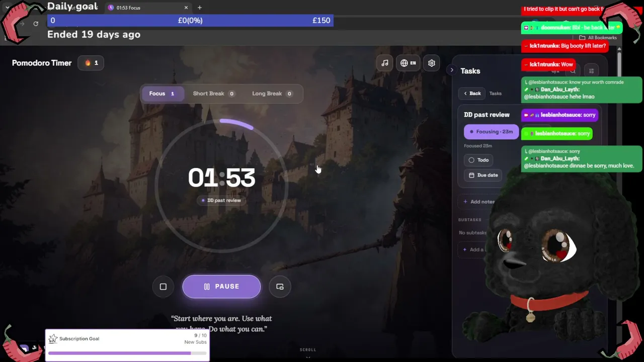Click the 01:53 countdown display

pos(222,178)
